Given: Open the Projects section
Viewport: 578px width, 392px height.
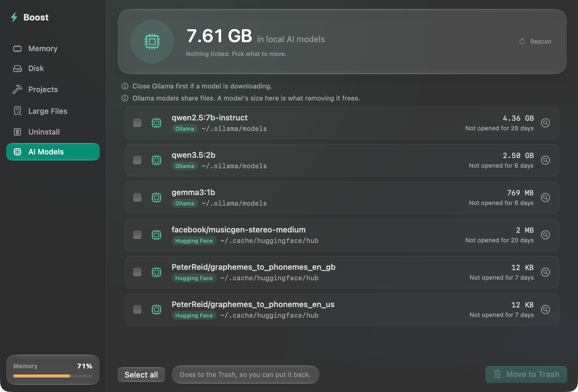Looking at the screenshot, I should (53, 89).
